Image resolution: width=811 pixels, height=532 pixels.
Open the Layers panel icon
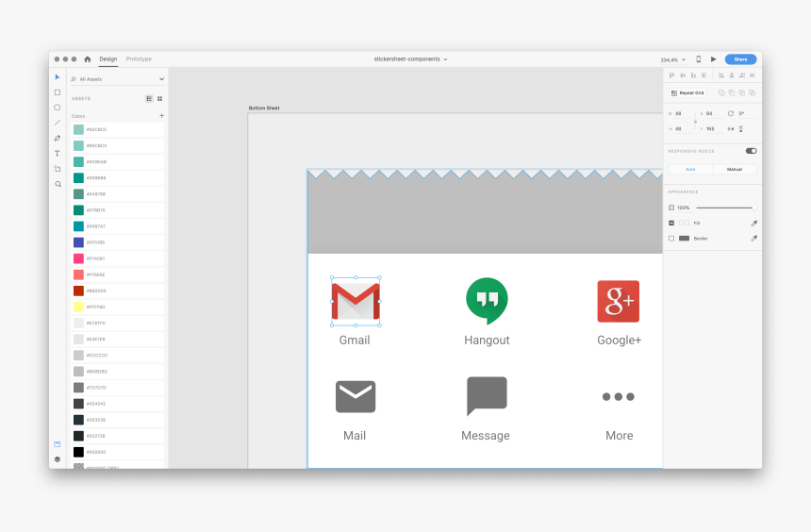[58, 459]
